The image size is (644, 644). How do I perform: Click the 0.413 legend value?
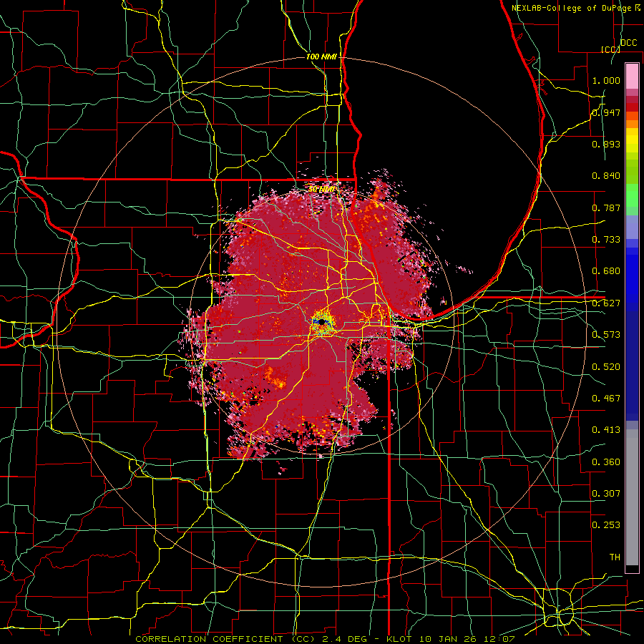(606, 430)
